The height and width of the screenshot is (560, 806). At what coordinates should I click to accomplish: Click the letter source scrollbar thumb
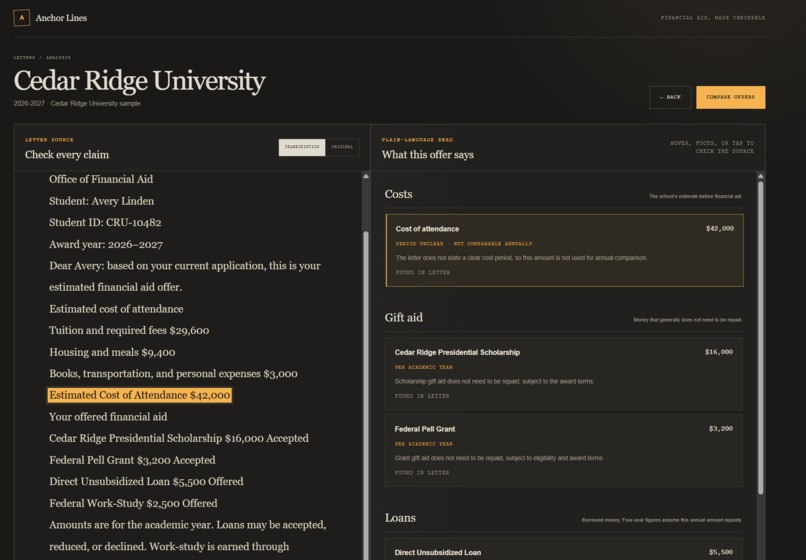point(366,396)
